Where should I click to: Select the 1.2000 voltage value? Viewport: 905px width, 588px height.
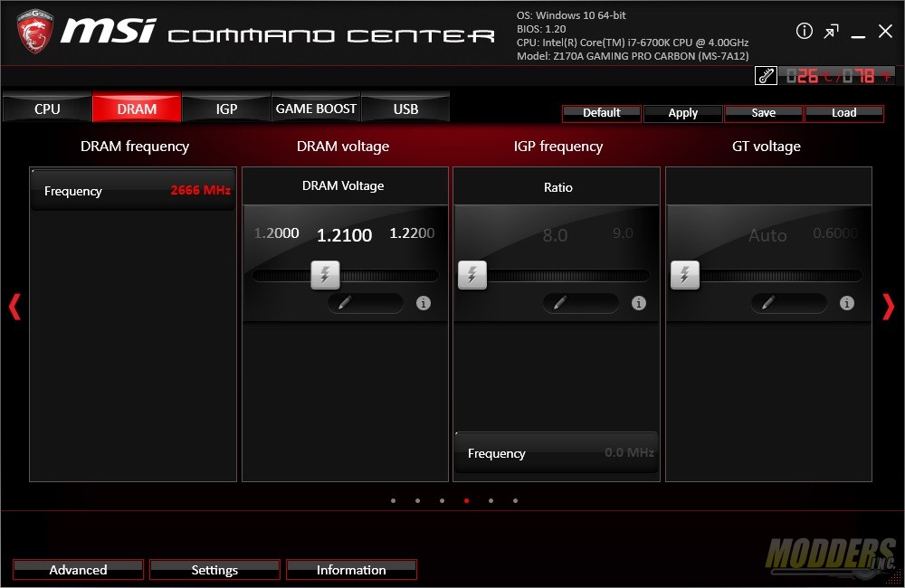(x=276, y=233)
